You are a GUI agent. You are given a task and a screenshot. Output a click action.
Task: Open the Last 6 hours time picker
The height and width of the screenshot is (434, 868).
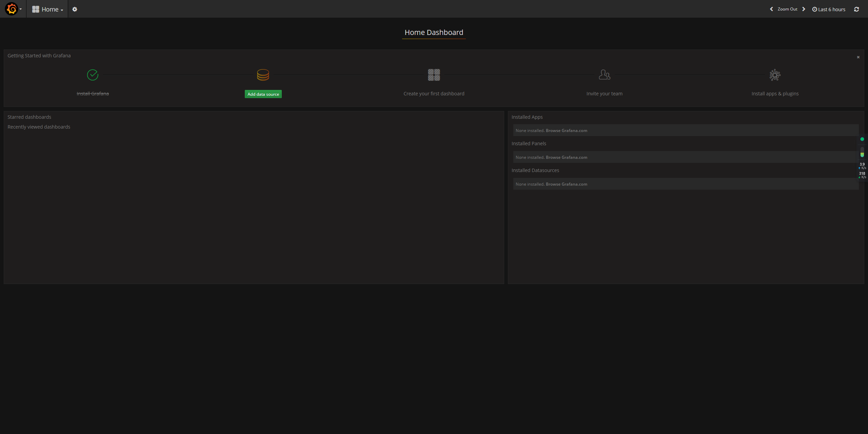coord(829,9)
